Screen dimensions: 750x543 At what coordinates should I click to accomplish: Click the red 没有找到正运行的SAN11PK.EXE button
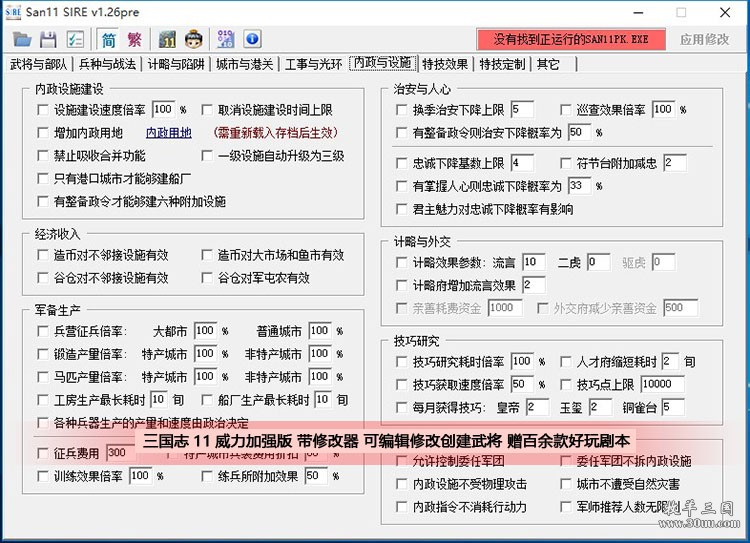click(x=571, y=39)
